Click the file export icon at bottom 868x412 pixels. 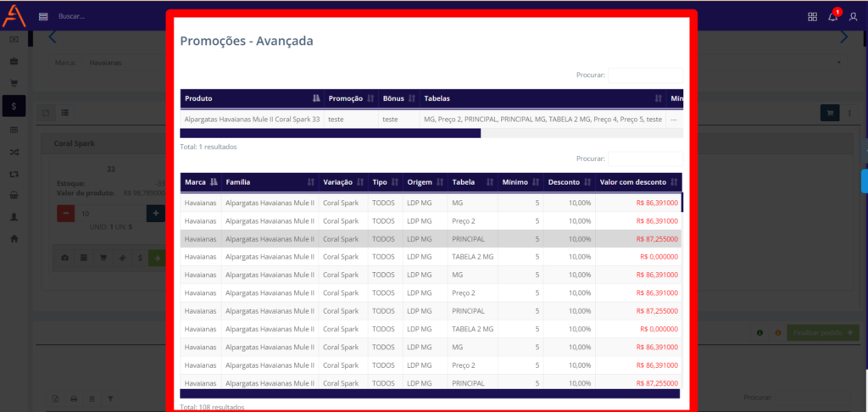55,398
